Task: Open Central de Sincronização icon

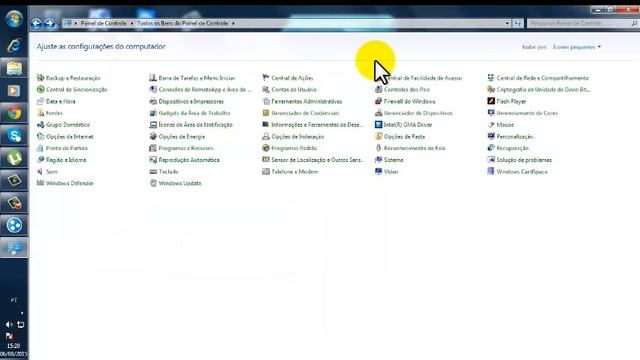Action: pos(40,89)
